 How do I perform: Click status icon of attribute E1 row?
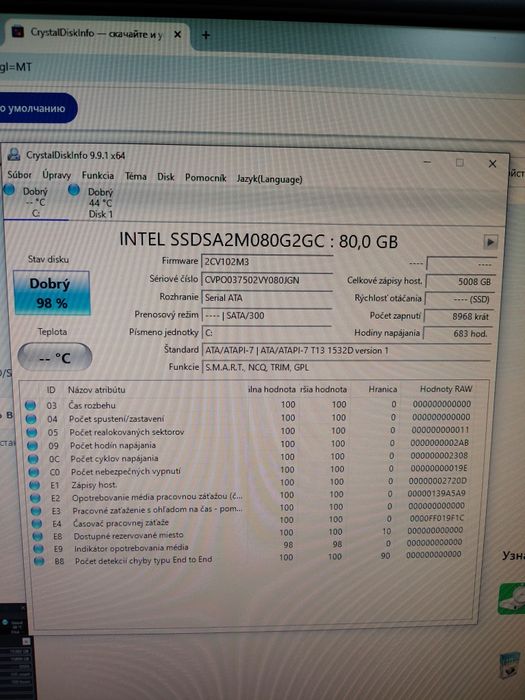pos(35,485)
